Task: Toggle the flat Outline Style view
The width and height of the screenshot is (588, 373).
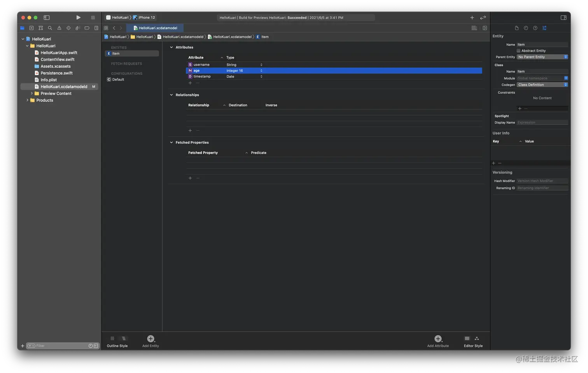Action: click(x=112, y=338)
